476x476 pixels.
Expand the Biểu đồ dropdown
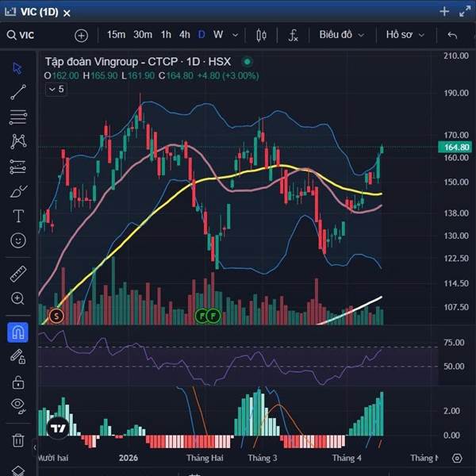click(x=341, y=35)
